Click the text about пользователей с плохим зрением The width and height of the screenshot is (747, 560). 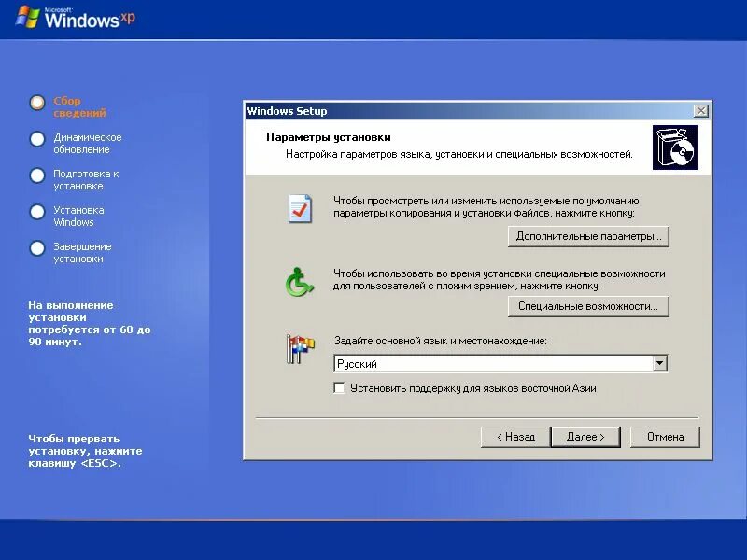[x=499, y=279]
